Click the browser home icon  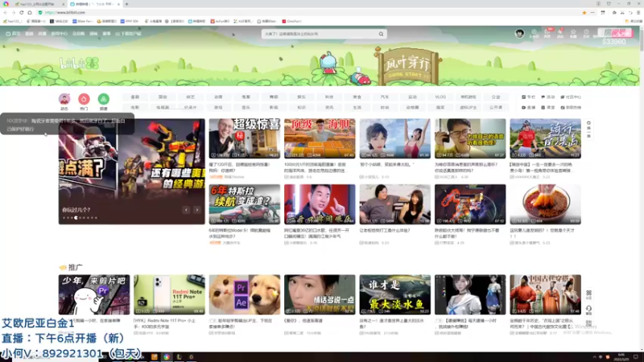click(x=30, y=13)
